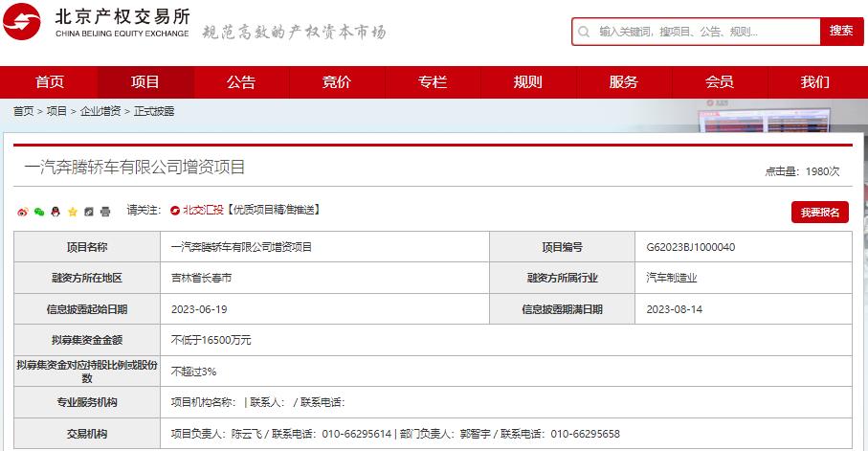868x451 pixels.
Task: Click the printer icon
Action: [x=105, y=211]
